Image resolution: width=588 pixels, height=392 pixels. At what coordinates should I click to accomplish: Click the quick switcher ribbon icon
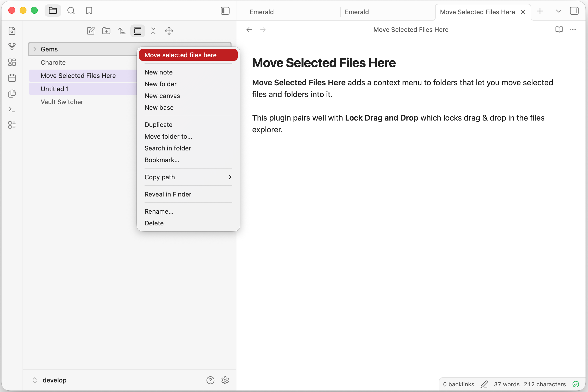(12, 31)
